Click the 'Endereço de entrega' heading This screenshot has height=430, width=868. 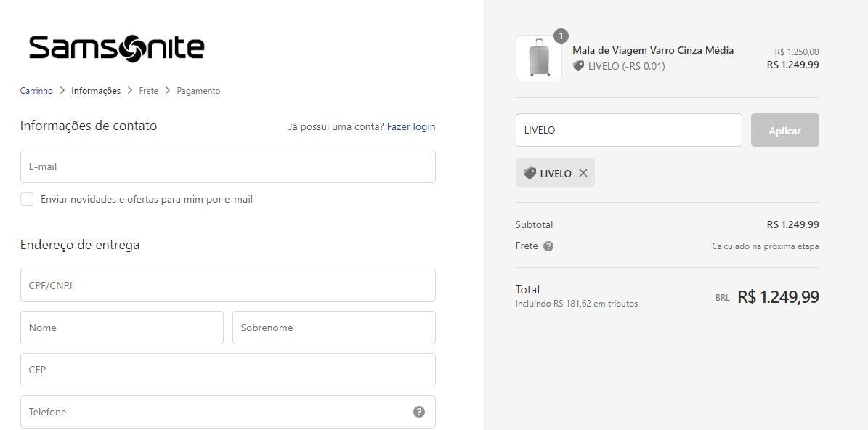tap(80, 245)
